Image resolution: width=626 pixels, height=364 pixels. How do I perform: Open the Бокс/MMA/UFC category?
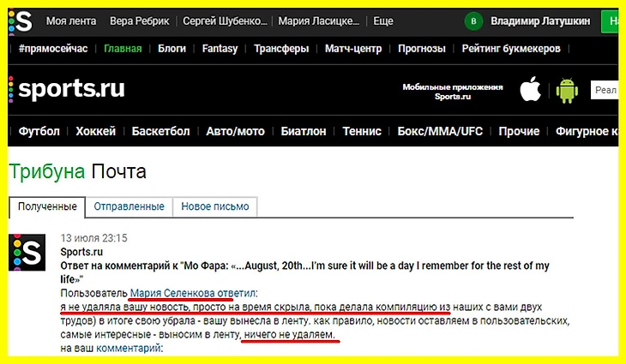pos(440,131)
